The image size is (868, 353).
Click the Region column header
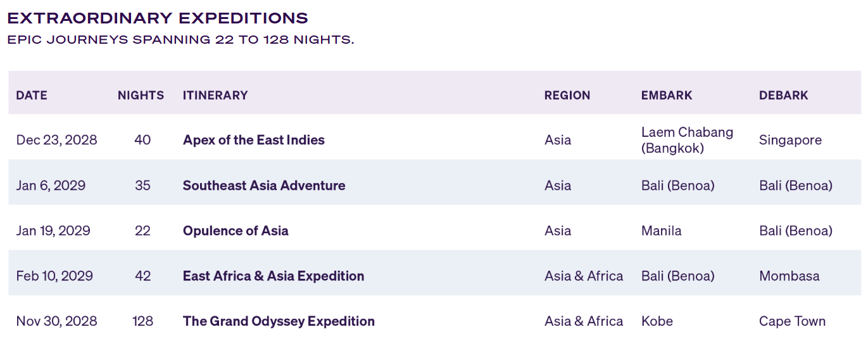567,96
